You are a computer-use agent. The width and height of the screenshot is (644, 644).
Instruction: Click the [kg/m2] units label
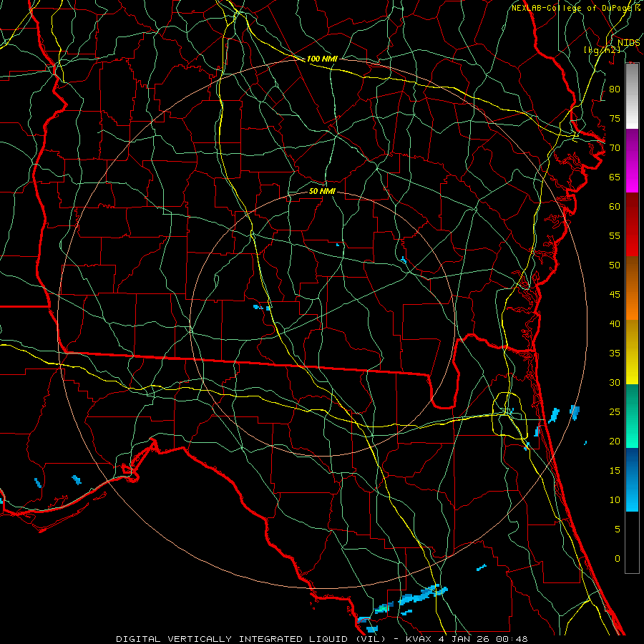click(x=602, y=50)
